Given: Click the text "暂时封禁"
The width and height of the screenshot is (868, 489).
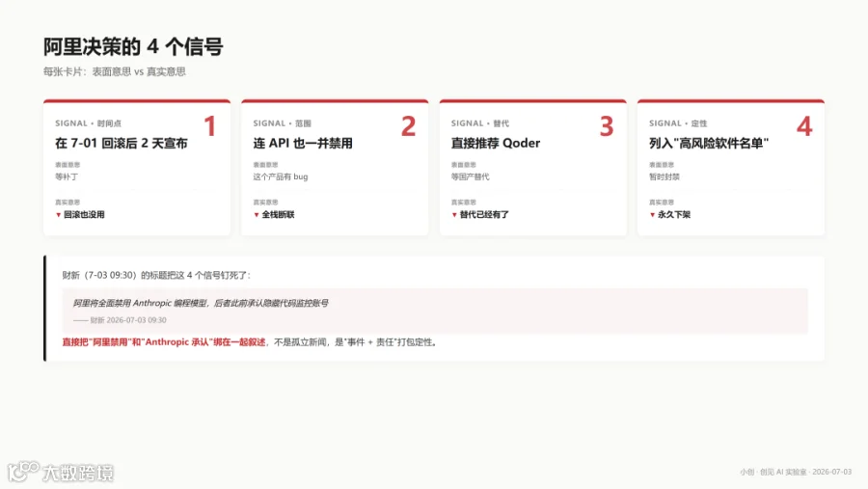Looking at the screenshot, I should [x=665, y=177].
